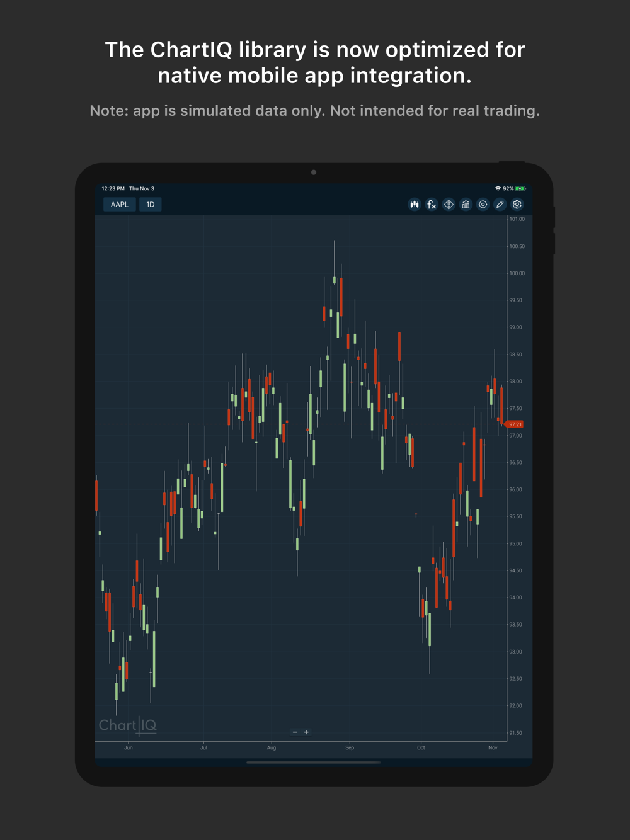This screenshot has height=840, width=630.
Task: Click the Nov label on date axis
Action: pyautogui.click(x=493, y=748)
